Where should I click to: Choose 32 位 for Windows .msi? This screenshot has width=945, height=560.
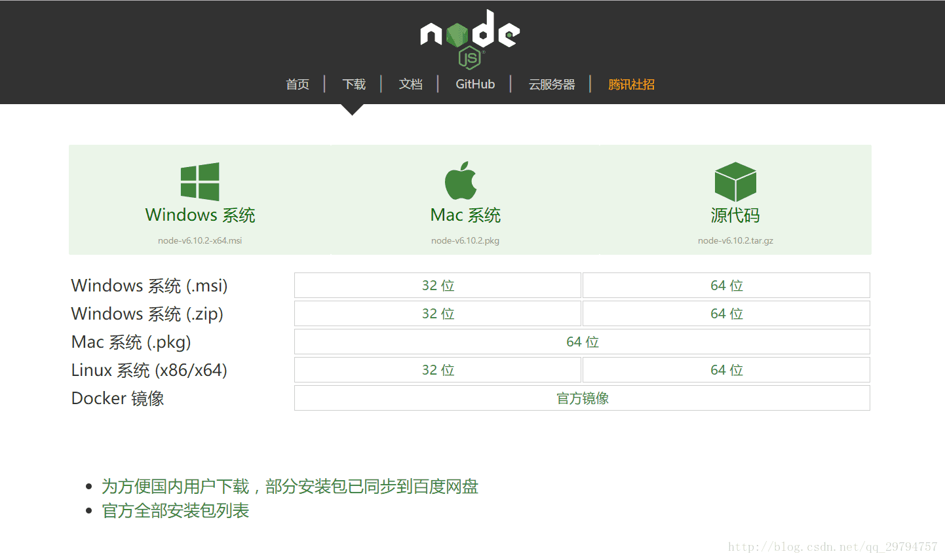coord(438,286)
